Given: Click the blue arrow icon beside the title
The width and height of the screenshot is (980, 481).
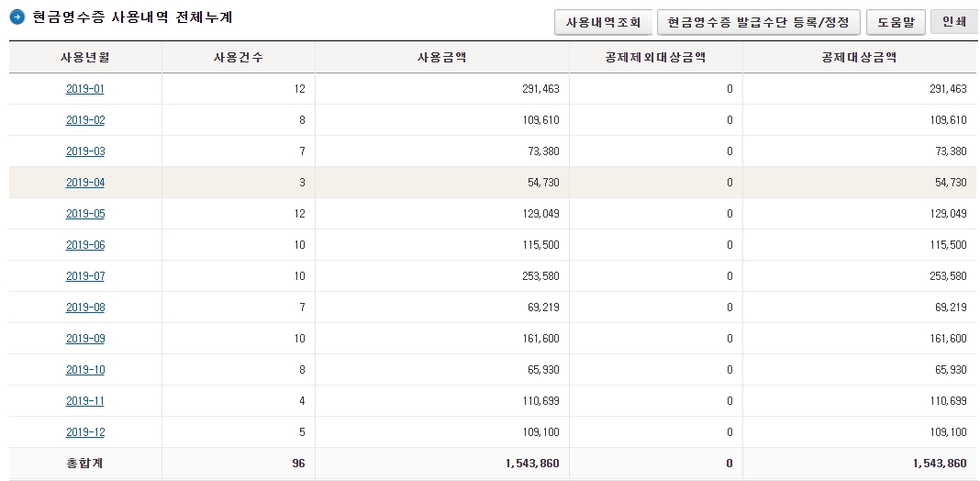Looking at the screenshot, I should click(x=17, y=17).
